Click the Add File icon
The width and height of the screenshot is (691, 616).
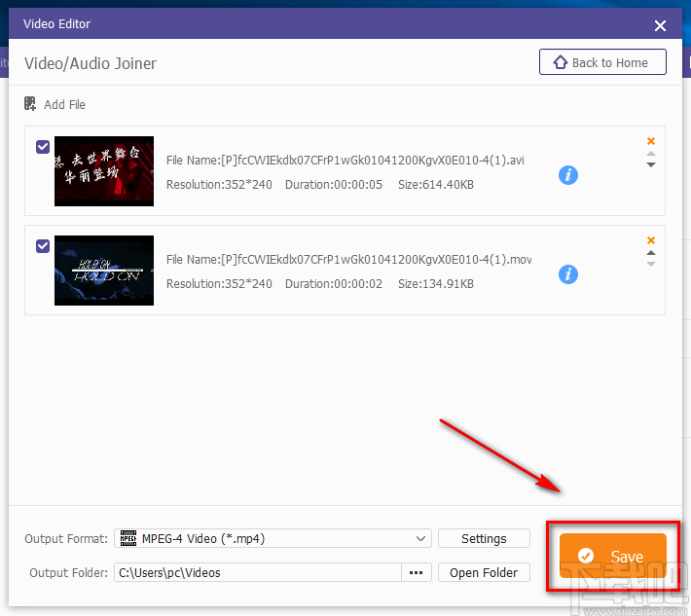click(29, 104)
